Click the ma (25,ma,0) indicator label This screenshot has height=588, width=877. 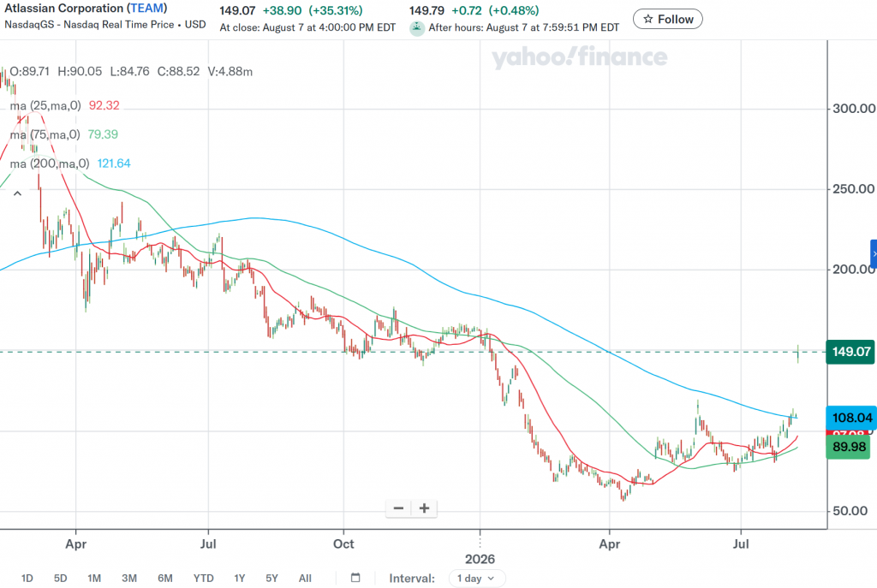click(45, 105)
